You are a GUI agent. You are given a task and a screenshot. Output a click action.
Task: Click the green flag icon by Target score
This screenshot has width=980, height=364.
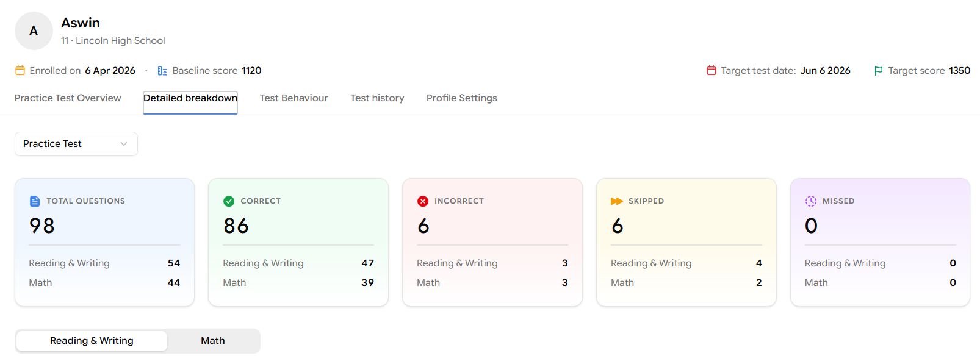click(x=879, y=71)
